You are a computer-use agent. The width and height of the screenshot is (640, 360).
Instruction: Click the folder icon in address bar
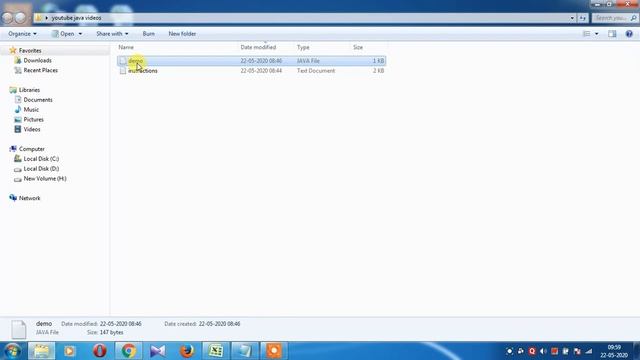click(x=38, y=18)
